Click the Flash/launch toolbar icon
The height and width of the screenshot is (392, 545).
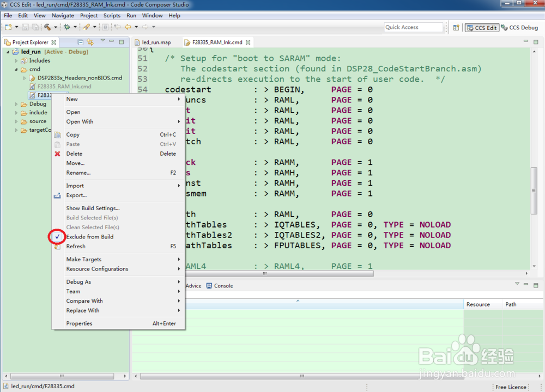[86, 27]
